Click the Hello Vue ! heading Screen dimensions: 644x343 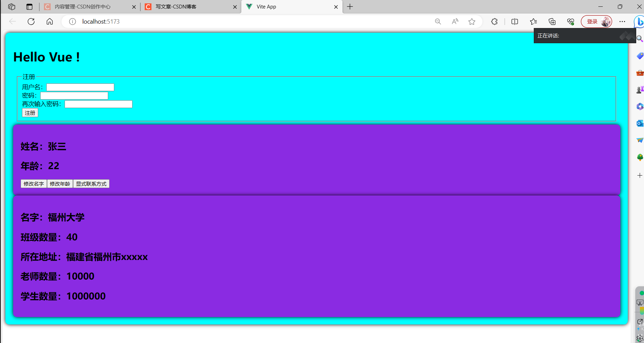click(47, 57)
